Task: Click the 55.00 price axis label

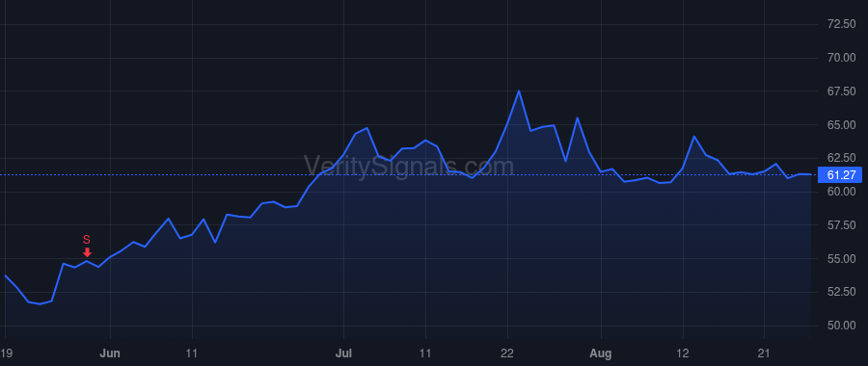Action: click(841, 259)
